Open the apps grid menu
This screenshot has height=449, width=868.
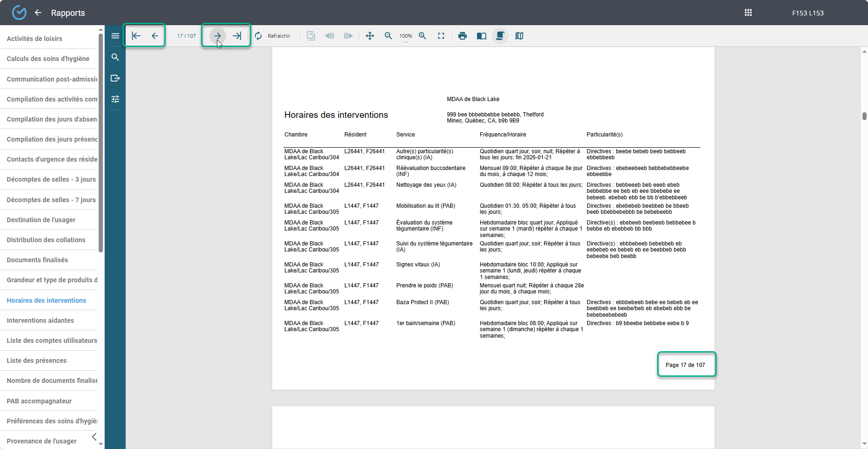748,13
